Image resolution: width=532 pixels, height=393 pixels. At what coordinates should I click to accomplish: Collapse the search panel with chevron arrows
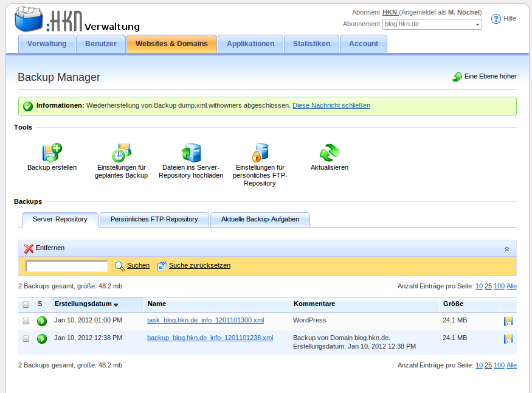click(506, 249)
